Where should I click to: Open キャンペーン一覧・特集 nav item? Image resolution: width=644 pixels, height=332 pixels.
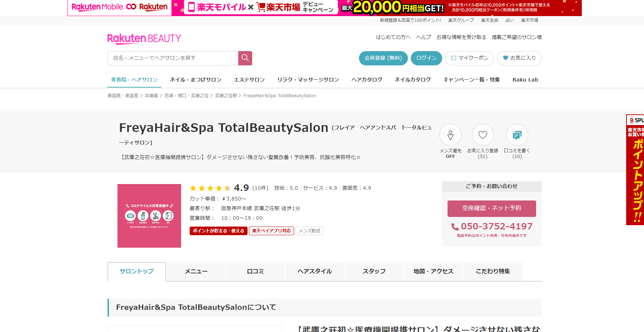[471, 80]
